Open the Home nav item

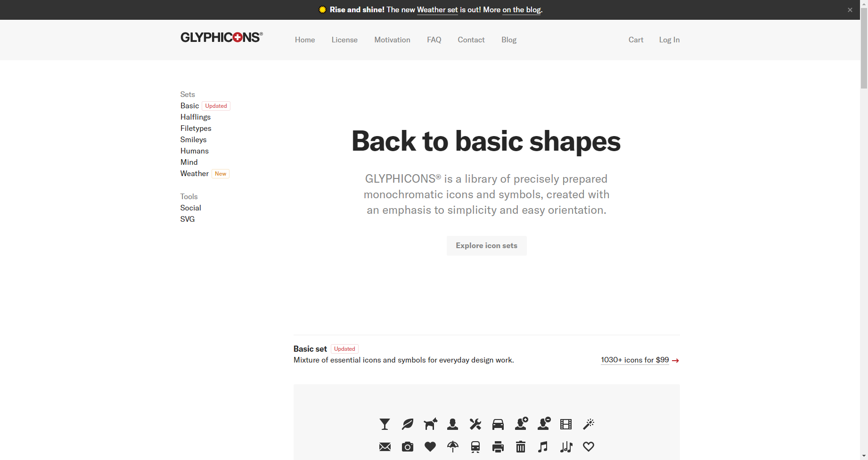click(x=305, y=40)
